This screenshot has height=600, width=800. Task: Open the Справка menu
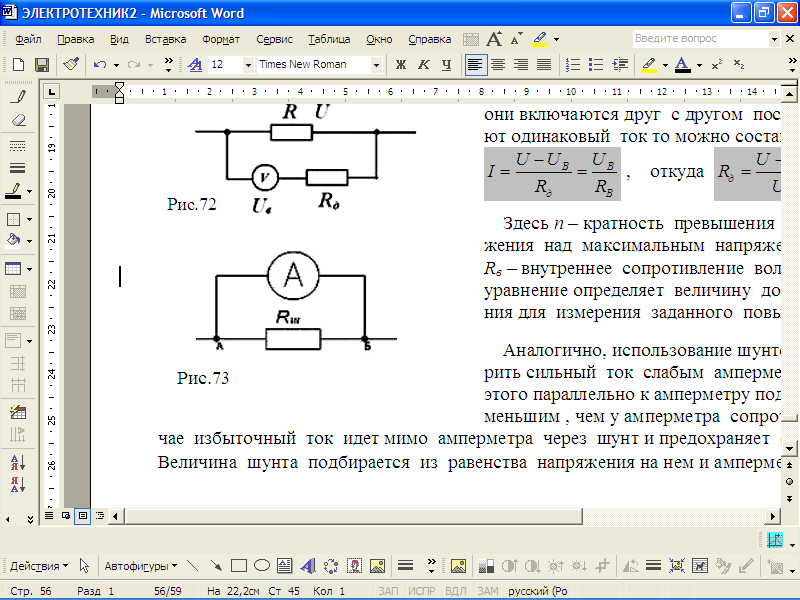pos(430,39)
